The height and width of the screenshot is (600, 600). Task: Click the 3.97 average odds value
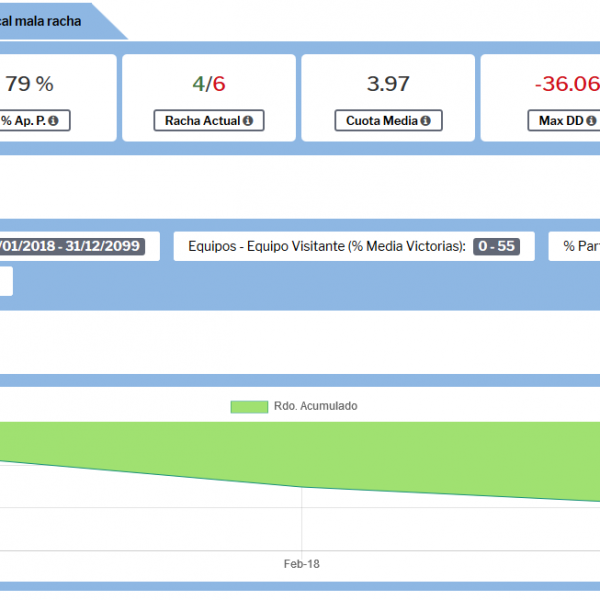(387, 84)
